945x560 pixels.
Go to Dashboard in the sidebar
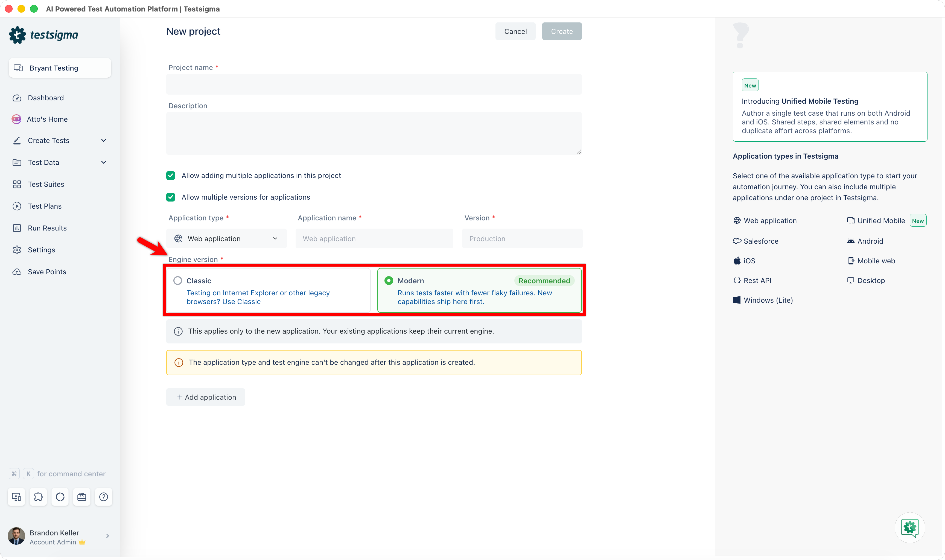pyautogui.click(x=46, y=98)
